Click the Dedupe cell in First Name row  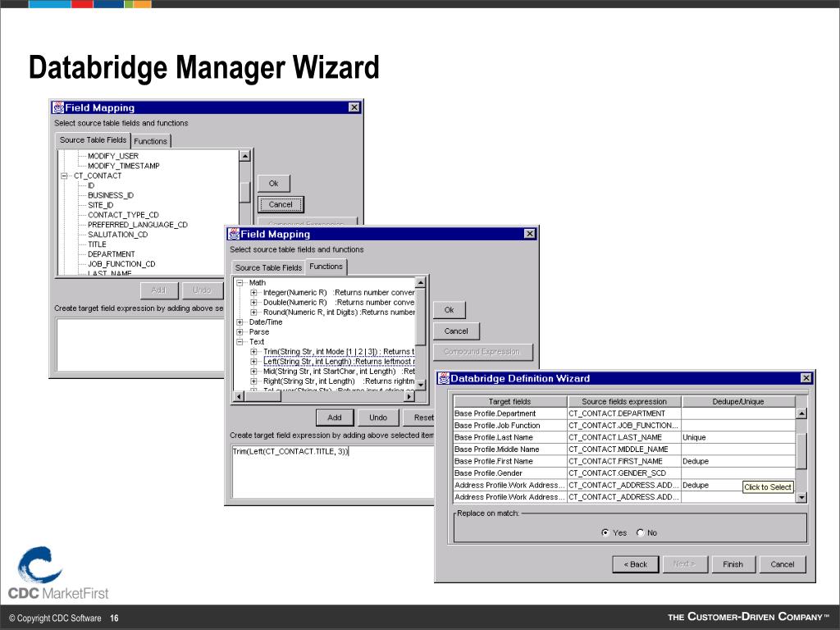[738, 461]
